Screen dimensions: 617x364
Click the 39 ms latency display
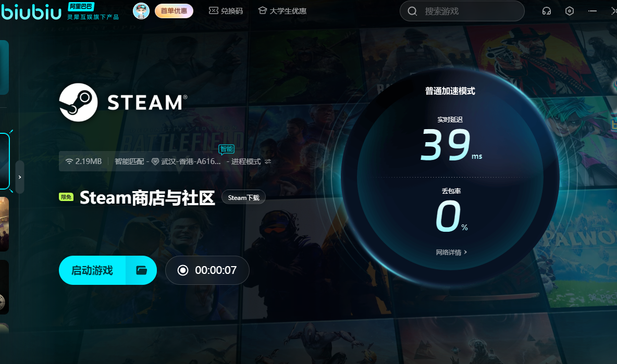click(x=445, y=145)
